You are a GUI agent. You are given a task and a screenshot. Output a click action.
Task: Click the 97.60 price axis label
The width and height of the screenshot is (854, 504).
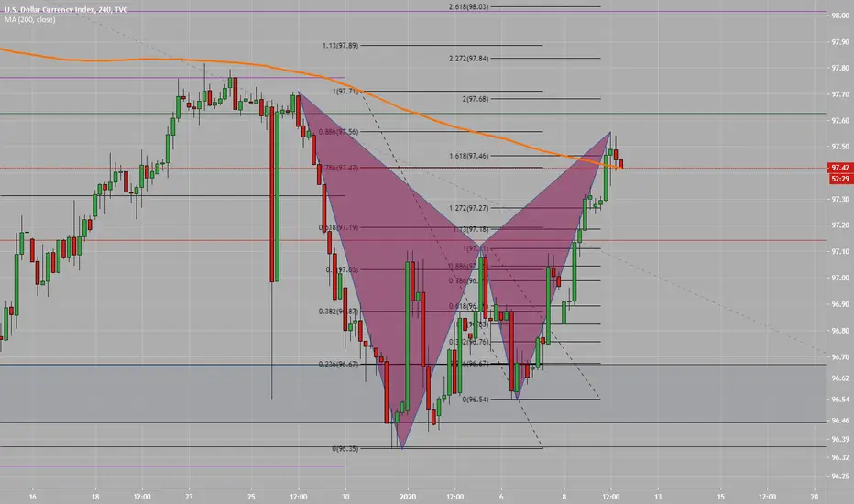(840, 120)
